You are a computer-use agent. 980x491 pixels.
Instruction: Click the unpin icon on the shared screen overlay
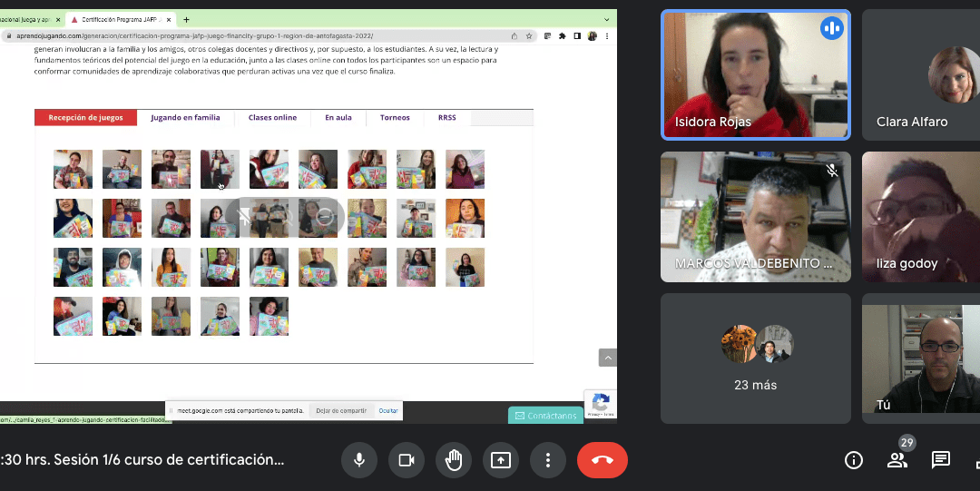(x=244, y=217)
